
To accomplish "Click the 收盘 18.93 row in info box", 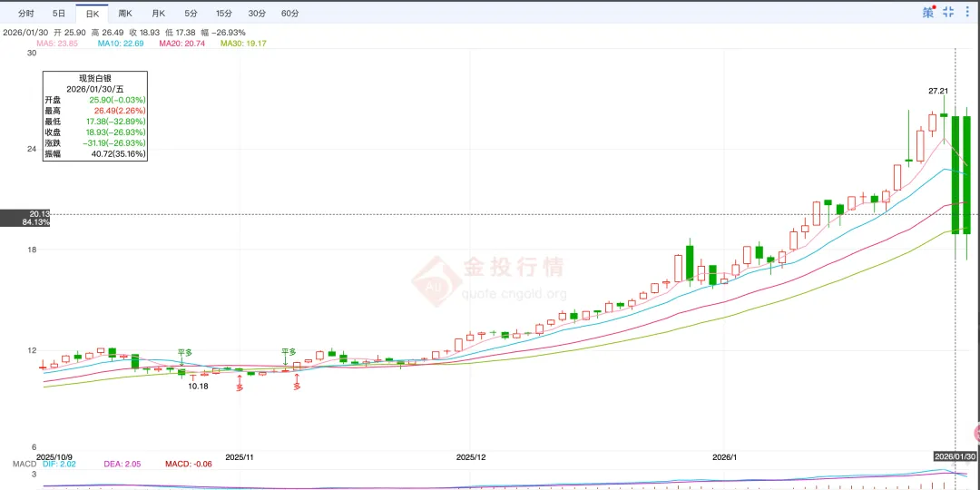I will pyautogui.click(x=95, y=132).
